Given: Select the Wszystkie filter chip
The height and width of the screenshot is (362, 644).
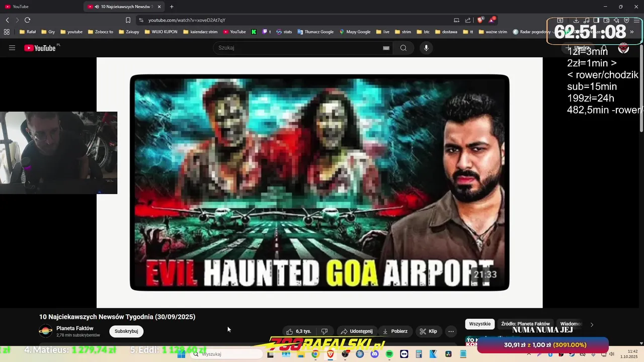Looking at the screenshot, I should [479, 324].
